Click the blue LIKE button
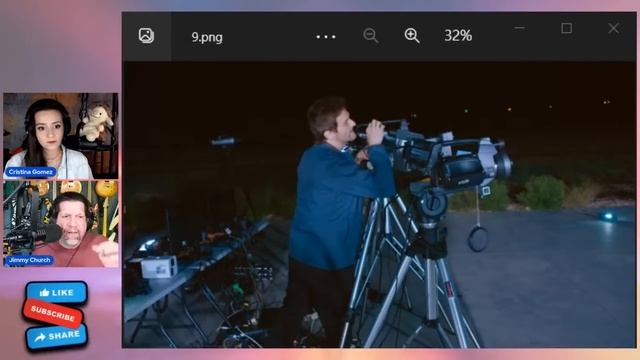 [56, 292]
